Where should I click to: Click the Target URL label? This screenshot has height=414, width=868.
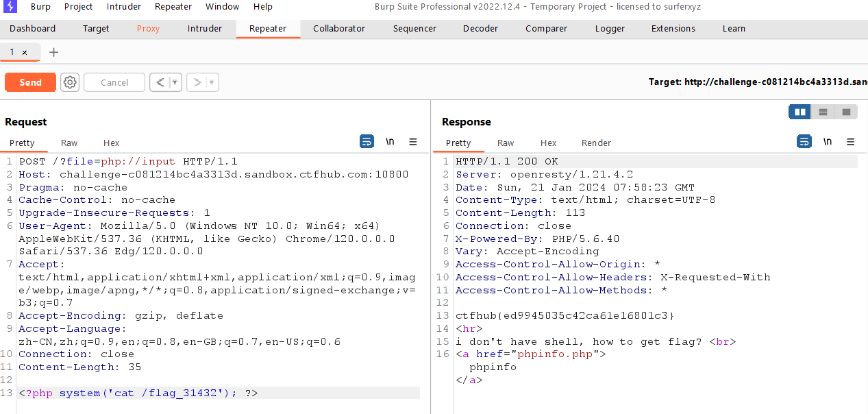click(758, 82)
